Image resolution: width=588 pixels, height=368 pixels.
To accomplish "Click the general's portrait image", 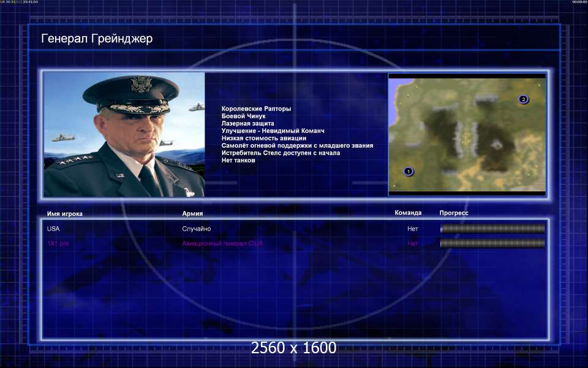I will tap(124, 134).
